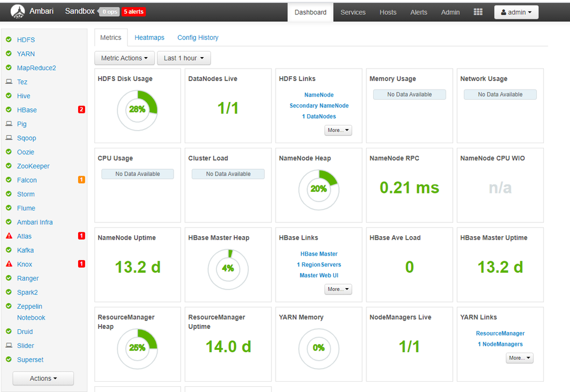Open the grid views icon in navbar
570x392 pixels.
(x=478, y=12)
